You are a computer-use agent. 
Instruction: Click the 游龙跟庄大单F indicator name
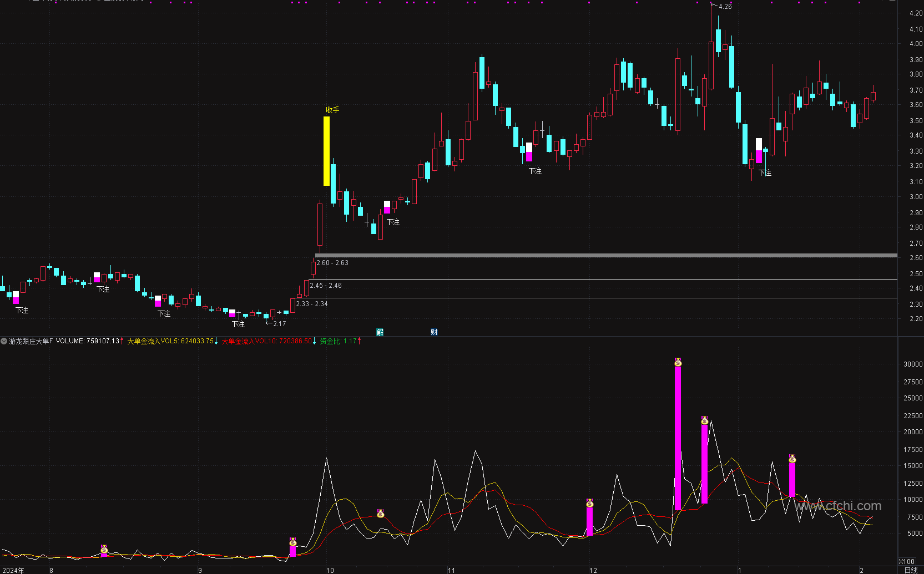click(x=31, y=341)
